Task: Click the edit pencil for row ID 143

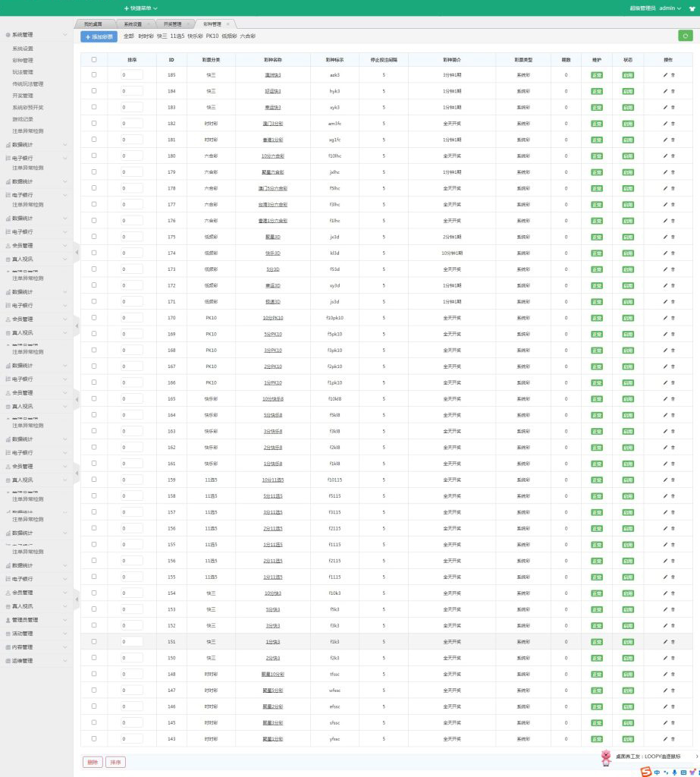Action: pyautogui.click(x=665, y=738)
